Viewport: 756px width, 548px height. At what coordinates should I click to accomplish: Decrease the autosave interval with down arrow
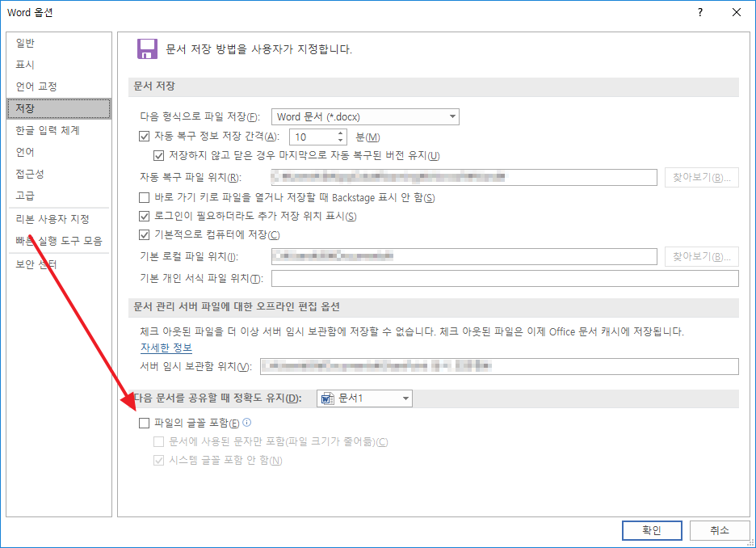340,141
